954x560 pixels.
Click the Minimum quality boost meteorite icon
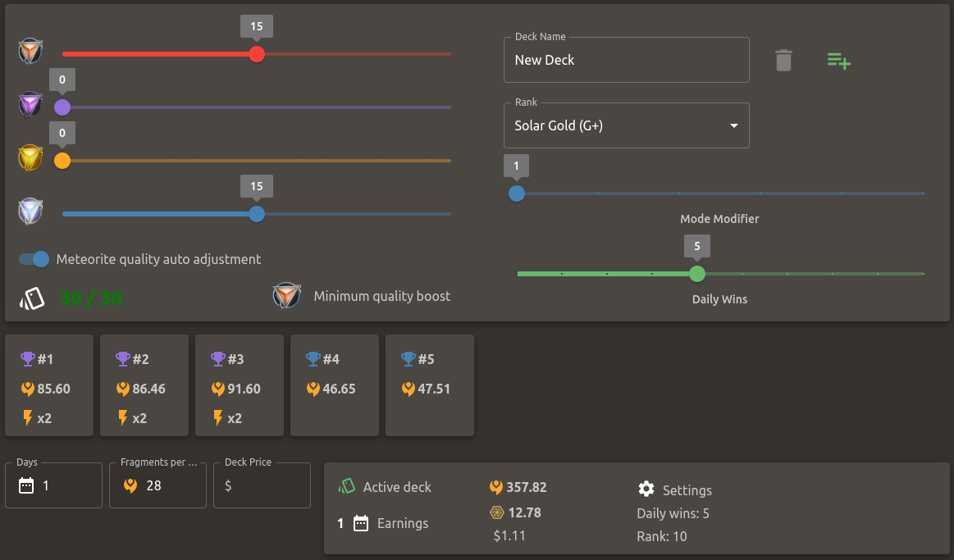pos(286,295)
